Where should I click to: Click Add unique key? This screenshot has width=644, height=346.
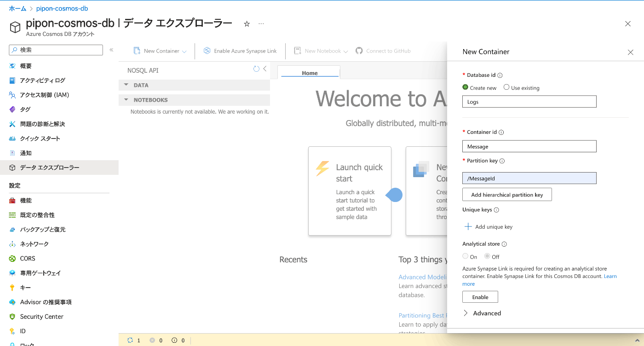click(x=489, y=227)
